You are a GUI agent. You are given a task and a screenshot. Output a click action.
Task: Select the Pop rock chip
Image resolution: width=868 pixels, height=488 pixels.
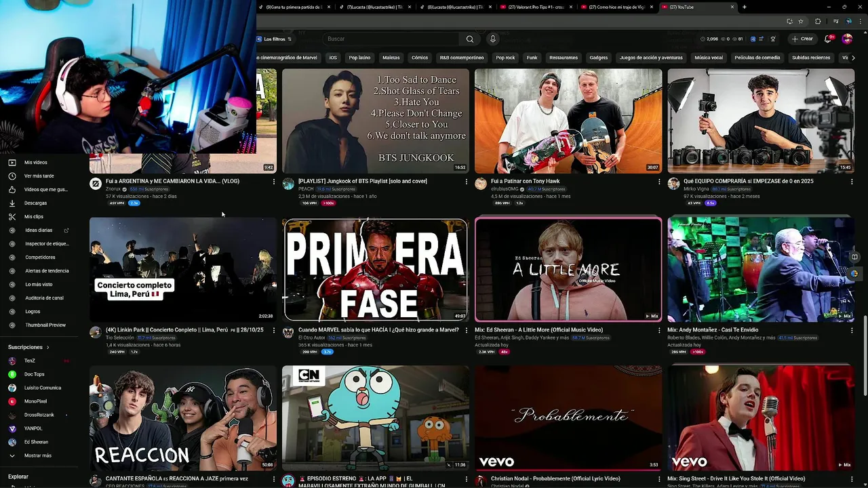pyautogui.click(x=505, y=58)
